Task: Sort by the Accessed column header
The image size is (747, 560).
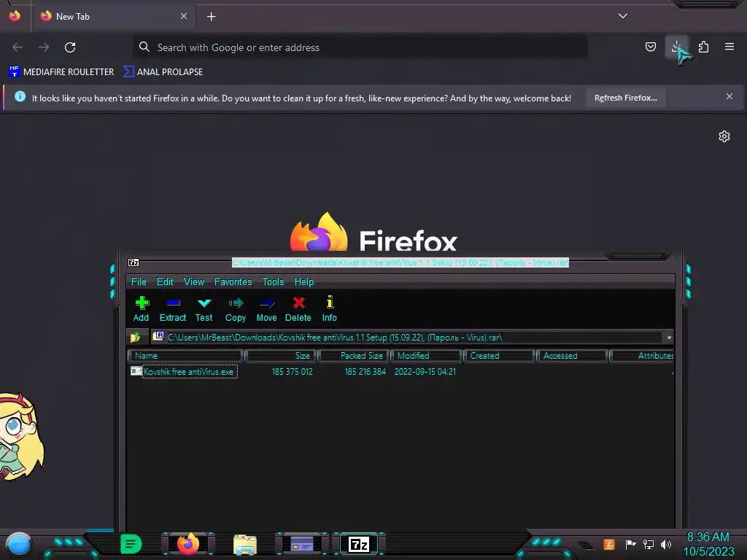Action: coord(572,356)
